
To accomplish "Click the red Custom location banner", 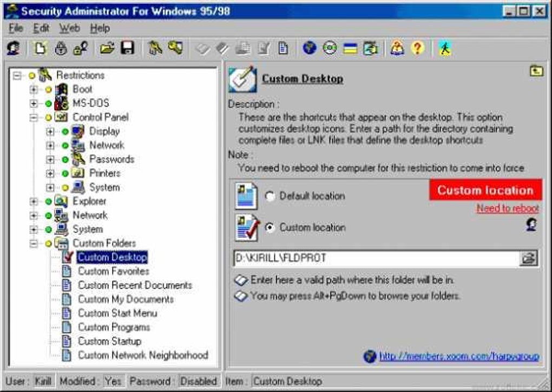I will [x=485, y=190].
